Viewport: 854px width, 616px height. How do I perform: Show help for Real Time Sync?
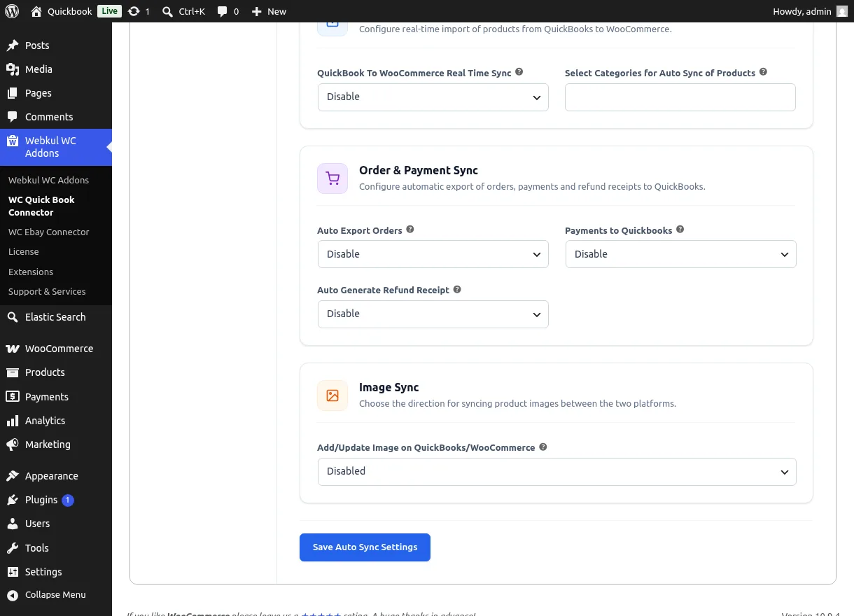point(519,72)
